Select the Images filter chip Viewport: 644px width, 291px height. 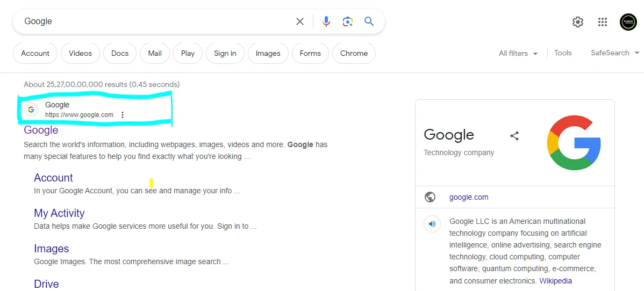click(268, 53)
